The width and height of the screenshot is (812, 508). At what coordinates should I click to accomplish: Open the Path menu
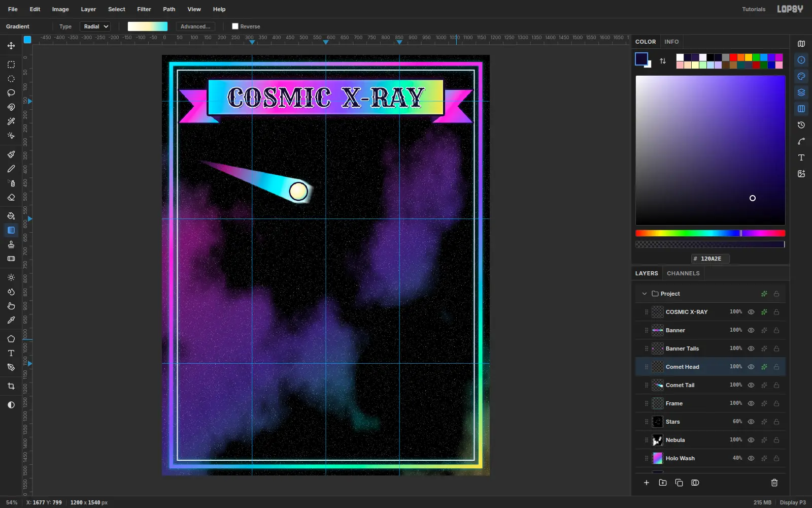click(x=169, y=9)
